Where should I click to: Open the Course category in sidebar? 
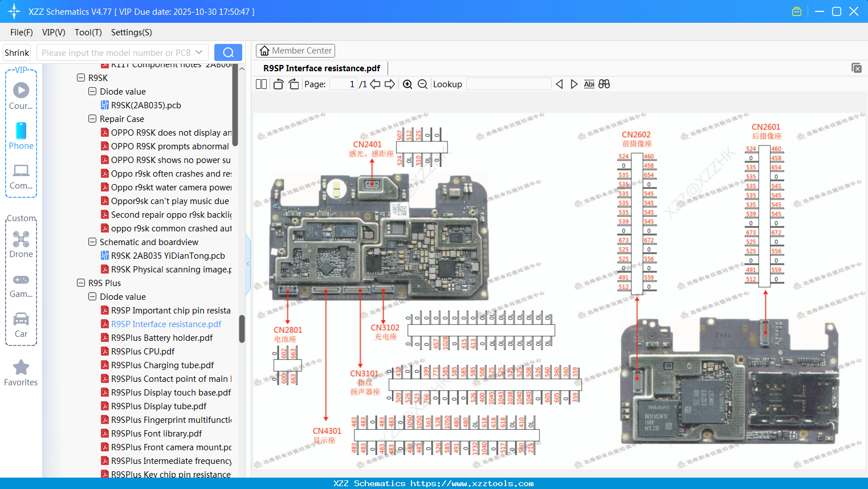(x=21, y=96)
